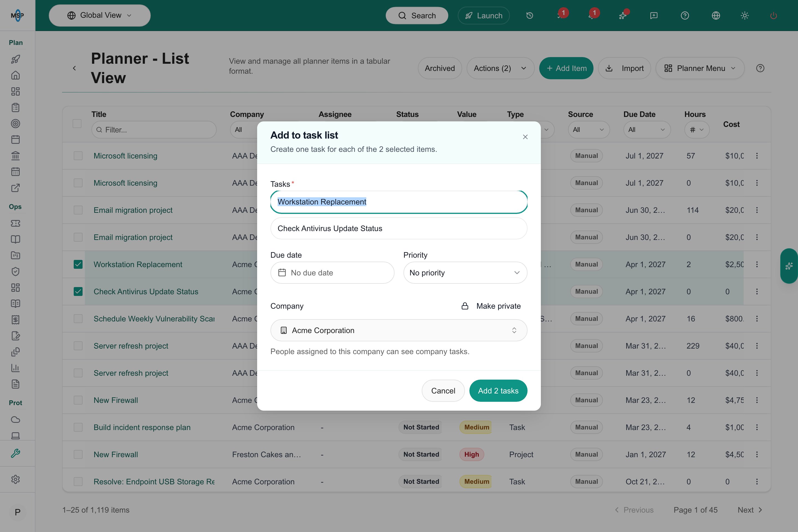The height and width of the screenshot is (532, 798).
Task: Cancel the Add to task list dialog
Action: click(443, 391)
